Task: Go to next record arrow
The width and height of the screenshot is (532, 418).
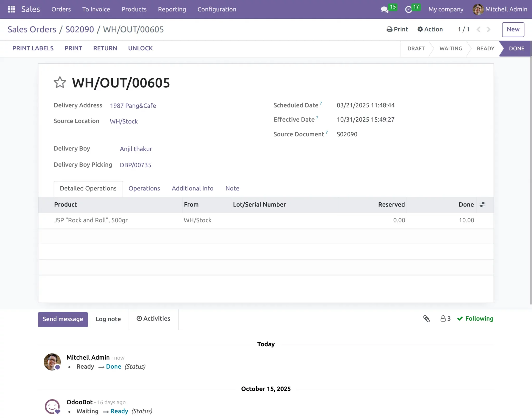Action: pos(489,29)
